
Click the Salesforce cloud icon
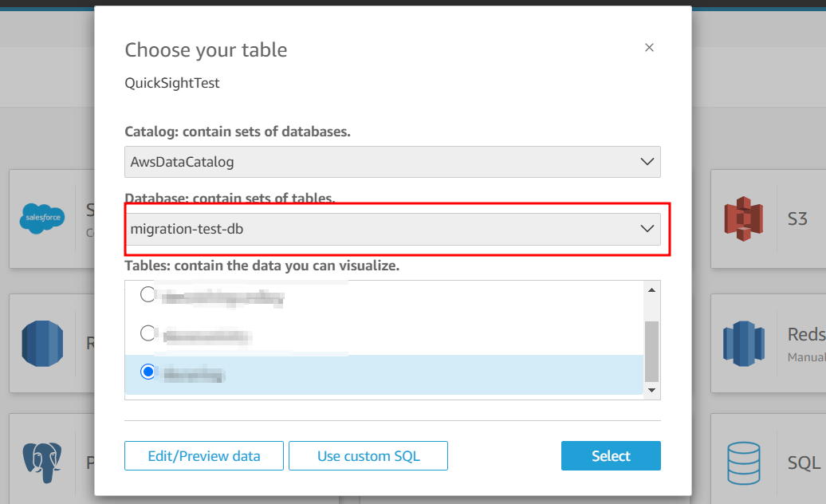[x=41, y=219]
